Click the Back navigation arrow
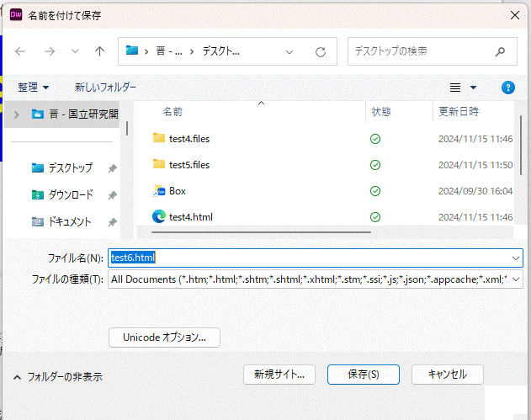The height and width of the screenshot is (420, 531). coord(20,51)
